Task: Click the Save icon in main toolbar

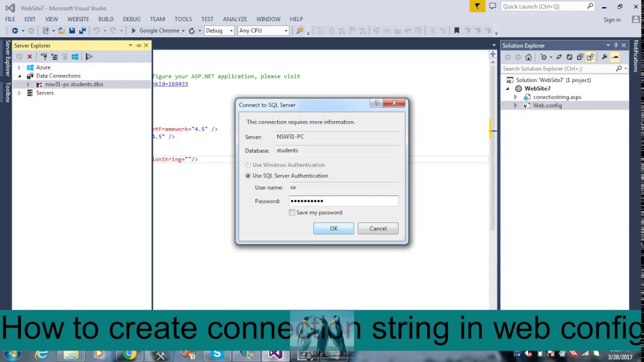Action: click(72, 31)
